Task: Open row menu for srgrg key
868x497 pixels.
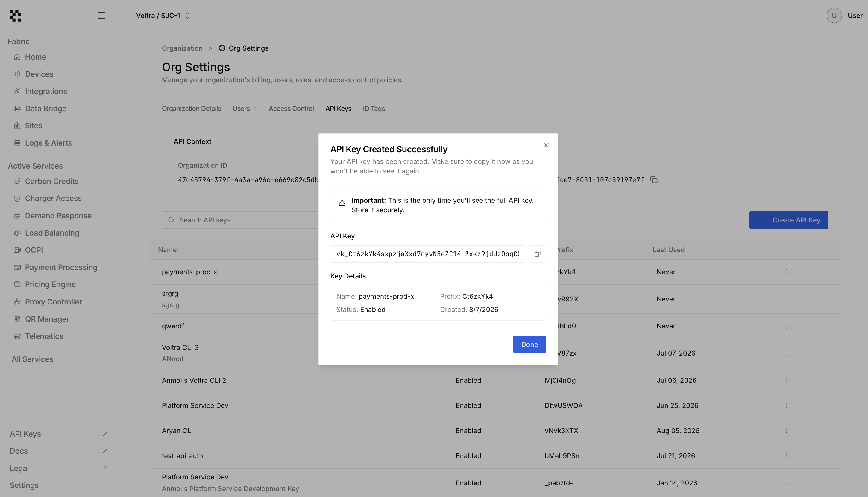Action: (786, 299)
